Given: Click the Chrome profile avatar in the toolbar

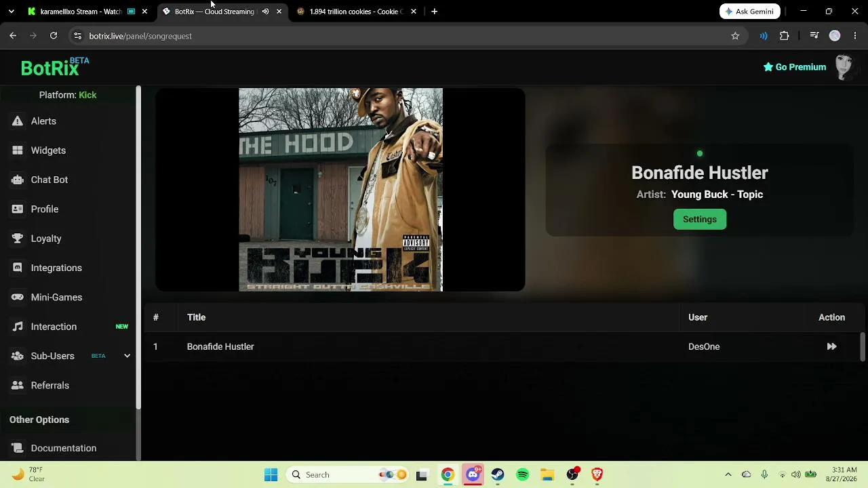Looking at the screenshot, I should point(835,36).
